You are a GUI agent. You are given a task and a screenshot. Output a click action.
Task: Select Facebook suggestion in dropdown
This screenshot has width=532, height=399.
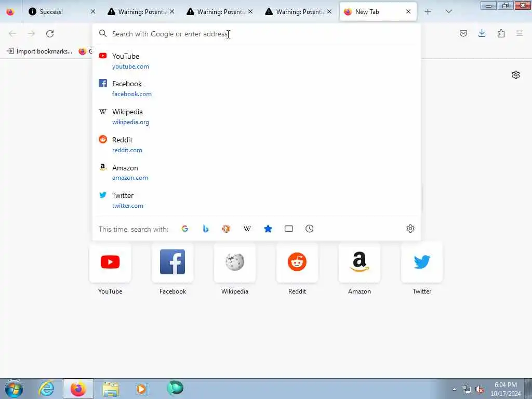(257, 89)
